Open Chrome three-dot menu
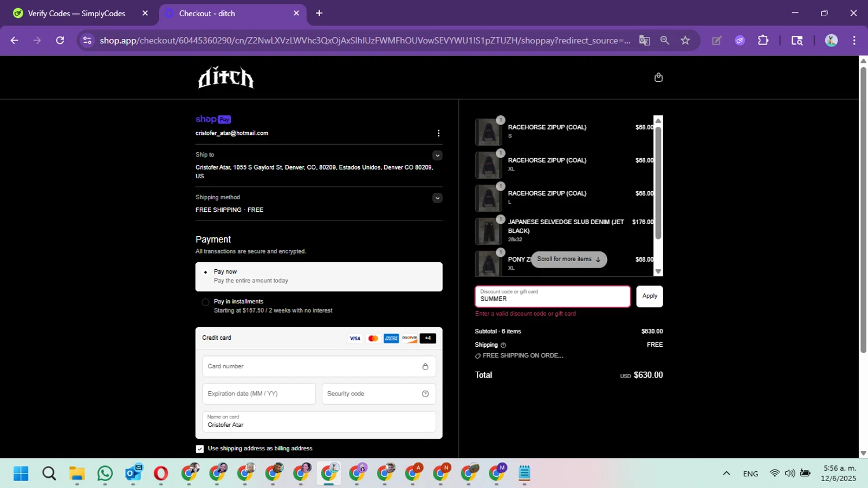The width and height of the screenshot is (868, 488). click(x=854, y=41)
